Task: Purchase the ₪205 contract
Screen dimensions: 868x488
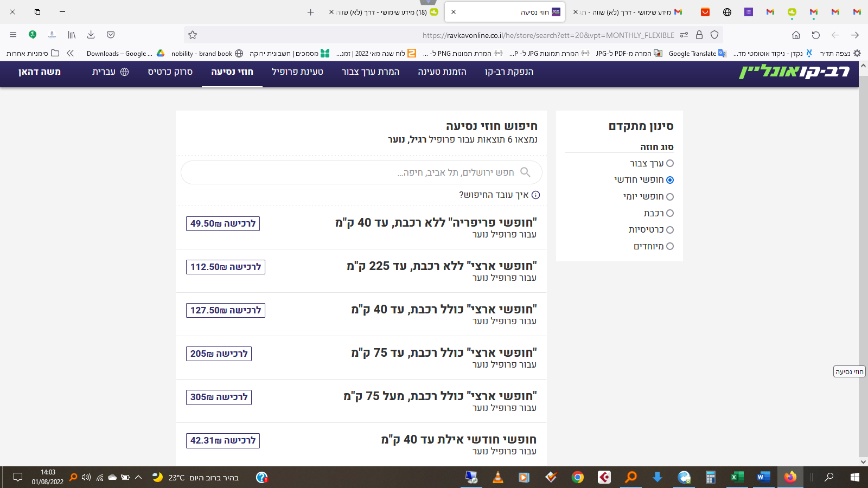Action: click(x=219, y=354)
